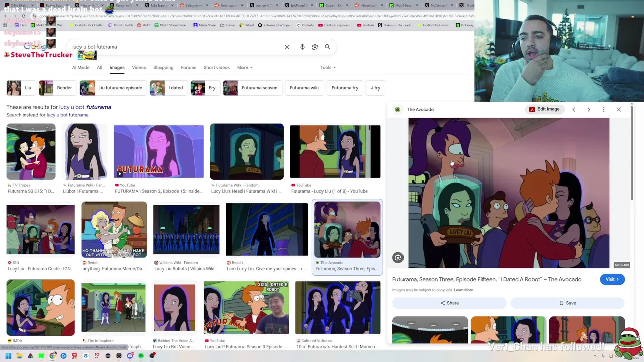This screenshot has width=644, height=362.
Task: Open the Windows Start menu
Action: [x=8, y=356]
